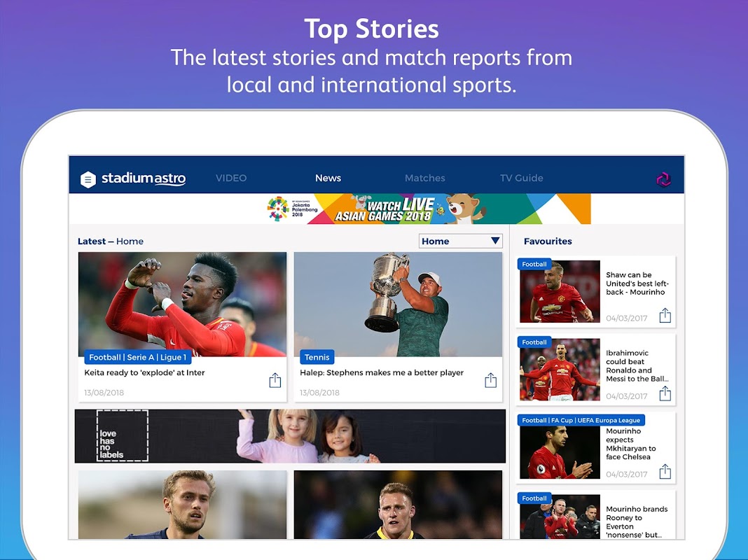Share the Halep Stephens tennis article
748x560 pixels.
pyautogui.click(x=490, y=380)
